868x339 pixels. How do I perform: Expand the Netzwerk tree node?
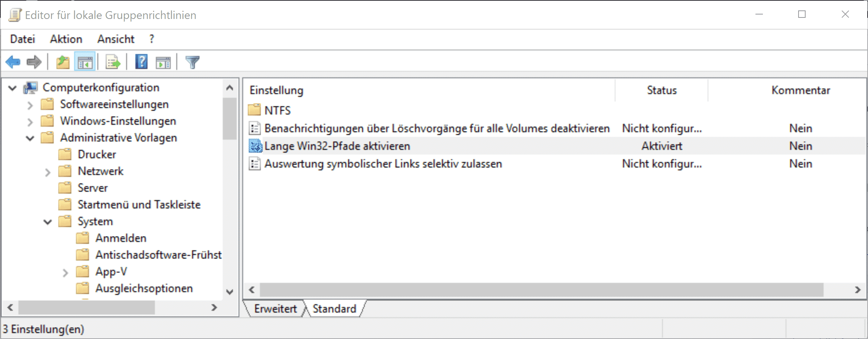tap(48, 171)
